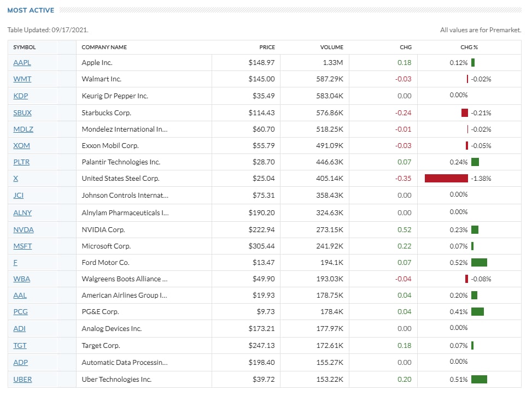Click the -0.35 change value
This screenshot has height=396, width=532.
pyautogui.click(x=404, y=178)
